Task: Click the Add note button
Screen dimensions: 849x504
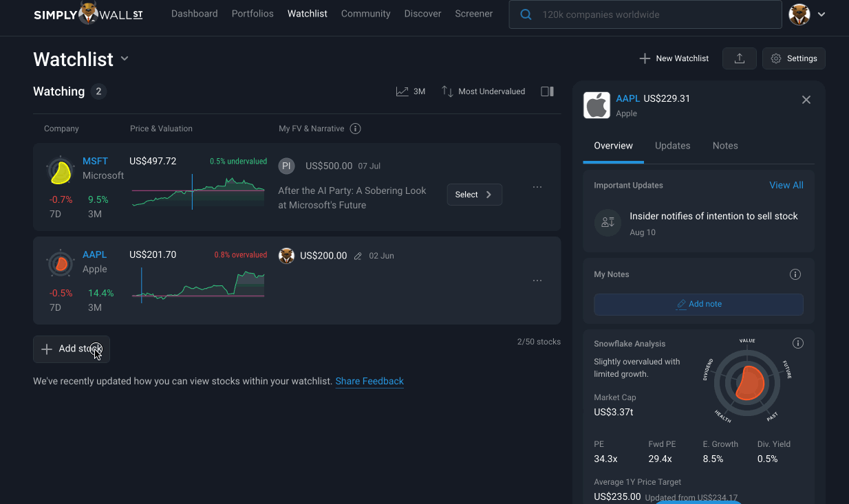Action: 698,304
